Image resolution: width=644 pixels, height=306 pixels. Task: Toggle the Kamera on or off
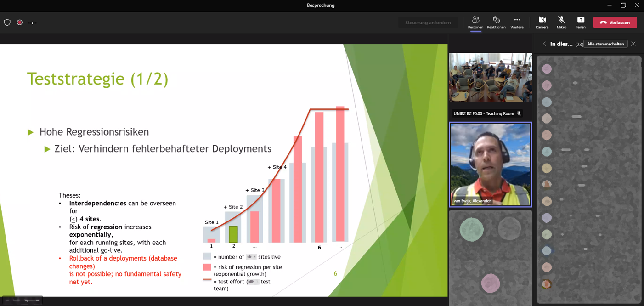(x=542, y=22)
